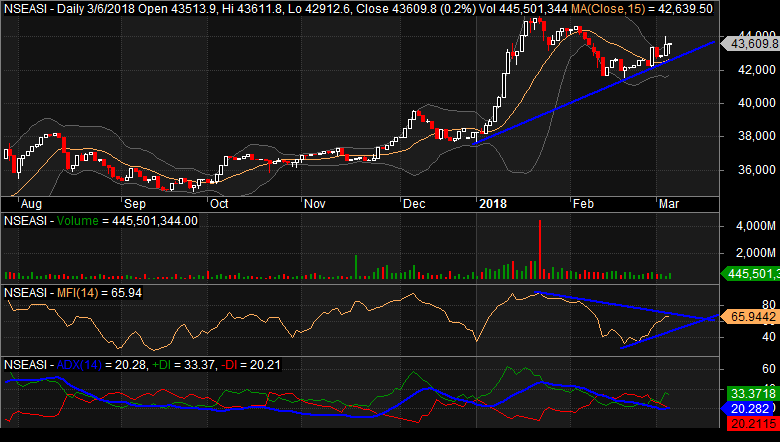The image size is (780, 442).
Task: Click the blue ADX(14) indicator name
Action: click(79, 365)
